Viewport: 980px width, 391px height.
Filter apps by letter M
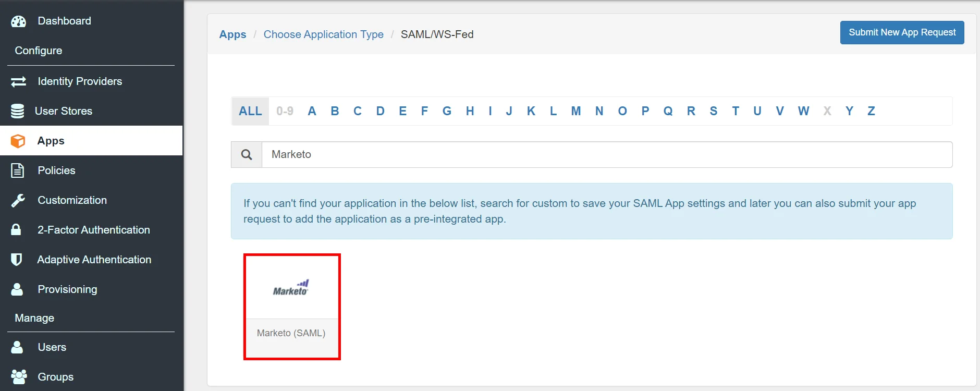tap(575, 111)
